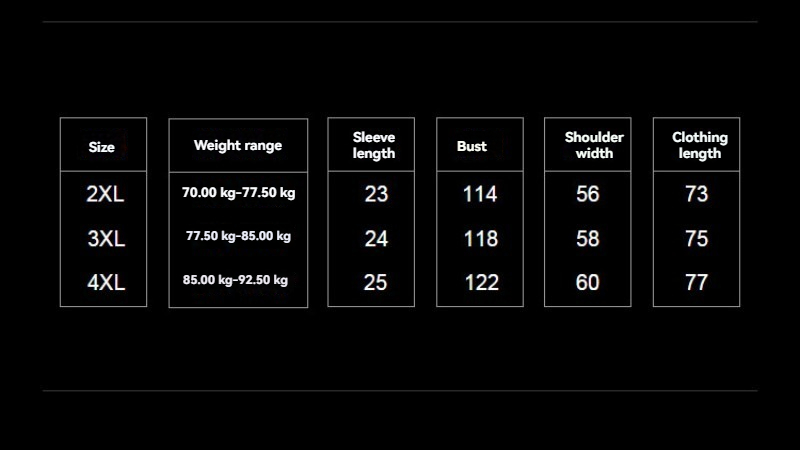Click bust value 114

point(480,194)
